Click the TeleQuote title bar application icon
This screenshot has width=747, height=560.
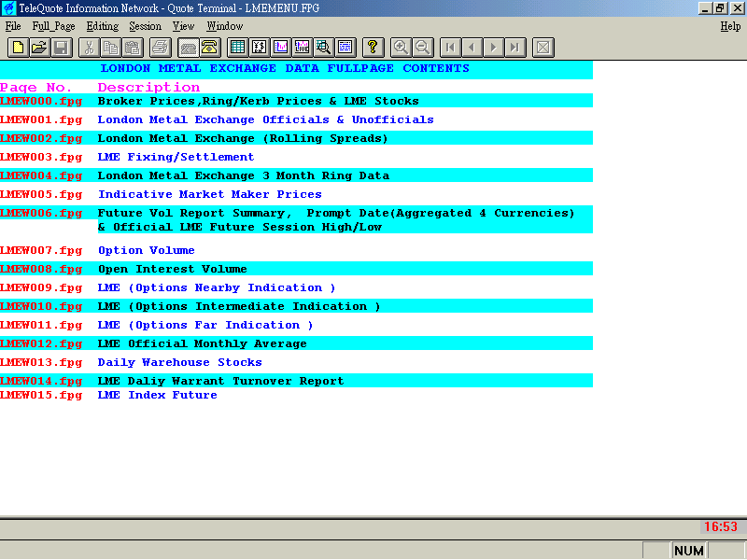[x=9, y=8]
